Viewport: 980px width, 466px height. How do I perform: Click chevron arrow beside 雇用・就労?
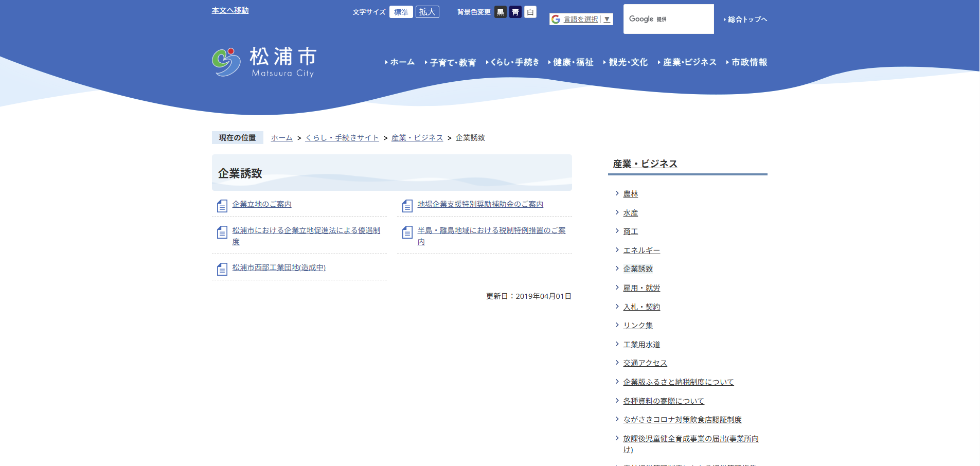coord(617,288)
